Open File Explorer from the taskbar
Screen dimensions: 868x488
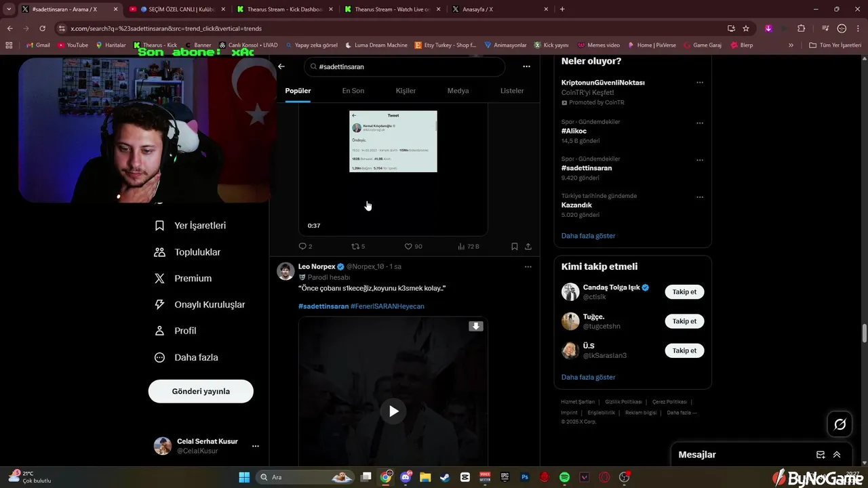point(425,477)
